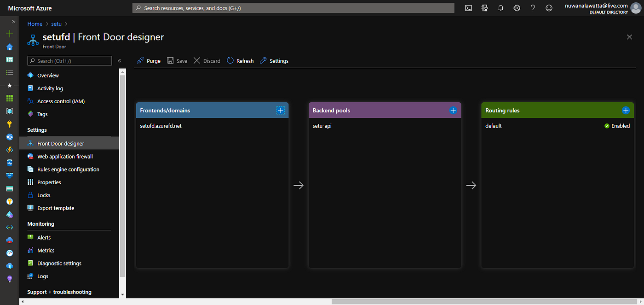Click the Save toolbar button
This screenshot has width=644, height=305.
pyautogui.click(x=177, y=61)
